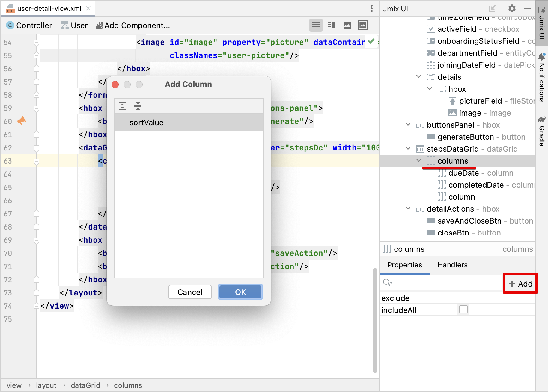Open Jmix UI settings gear
The width and height of the screenshot is (548, 392).
click(512, 8)
